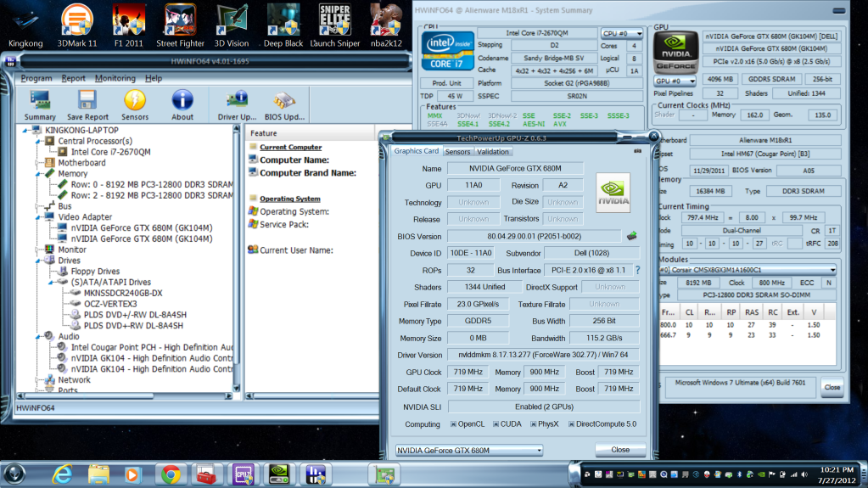Screen dimensions: 868x488
Task: Select the Graphics Card tab in GPU-Z
Action: pyautogui.click(x=417, y=151)
